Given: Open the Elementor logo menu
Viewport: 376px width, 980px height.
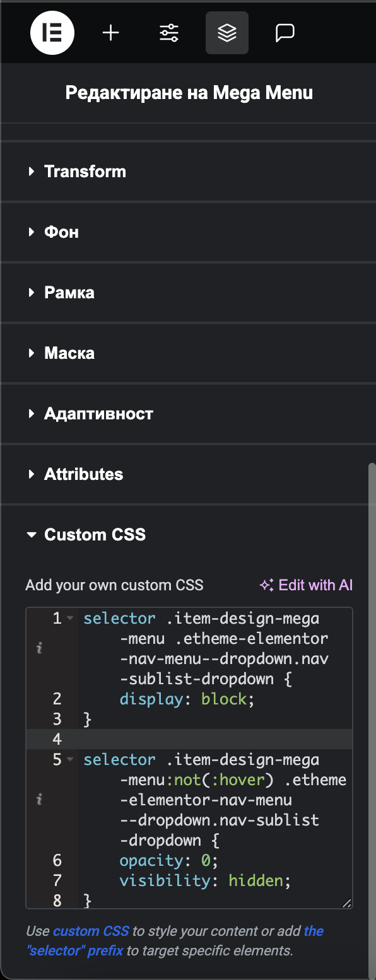Looking at the screenshot, I should coord(52,33).
